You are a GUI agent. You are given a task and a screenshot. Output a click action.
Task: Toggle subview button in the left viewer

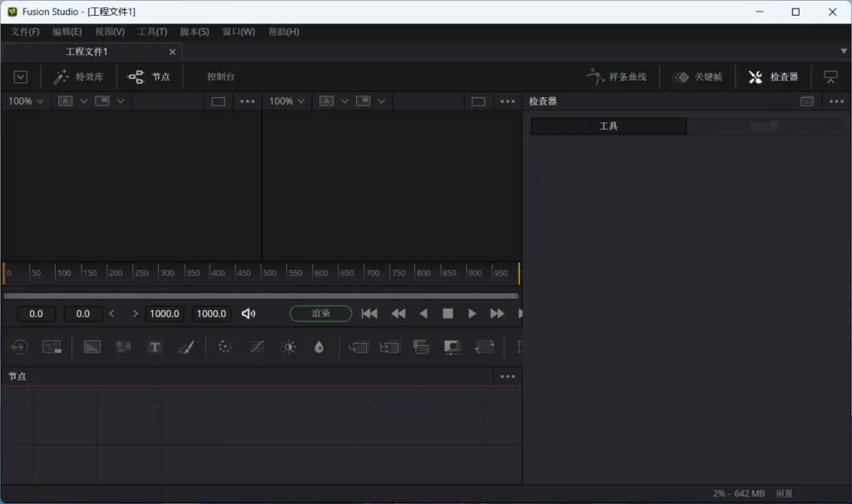click(x=102, y=101)
